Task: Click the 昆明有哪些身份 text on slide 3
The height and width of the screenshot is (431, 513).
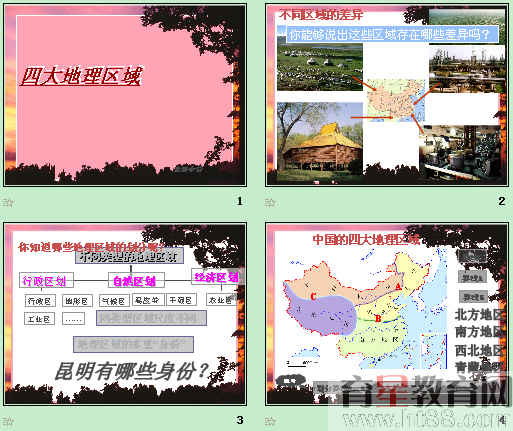Action: [131, 371]
